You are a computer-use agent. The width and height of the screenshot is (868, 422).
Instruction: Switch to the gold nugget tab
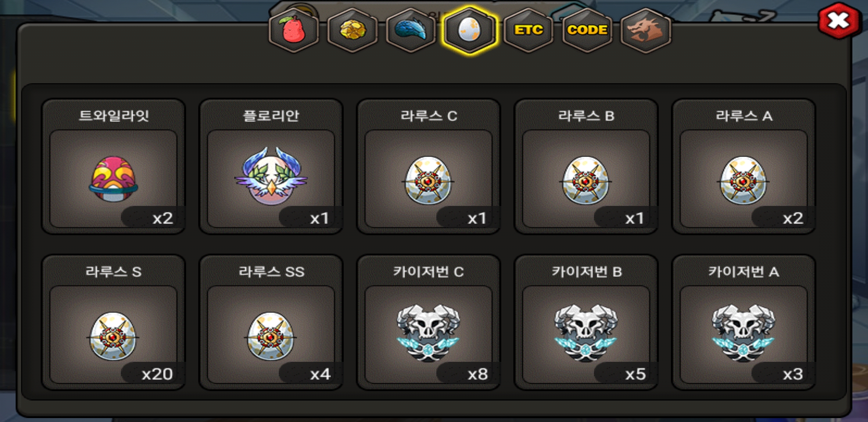click(x=352, y=30)
